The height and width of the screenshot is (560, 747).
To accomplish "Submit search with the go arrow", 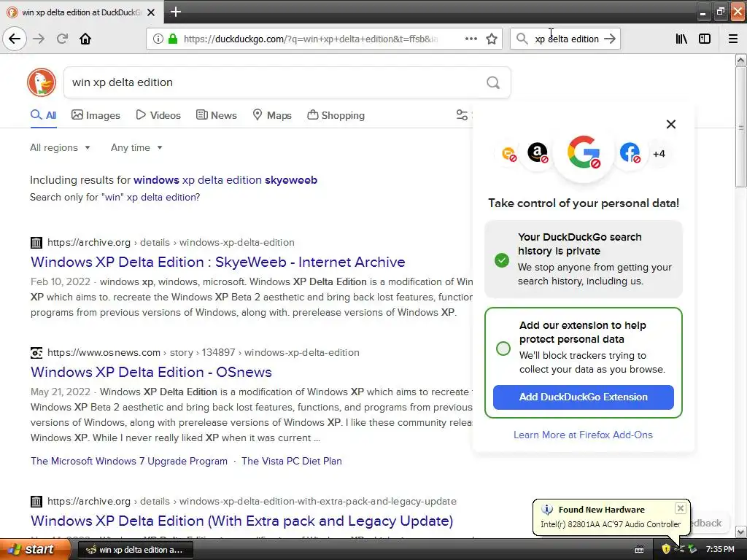I will click(610, 39).
